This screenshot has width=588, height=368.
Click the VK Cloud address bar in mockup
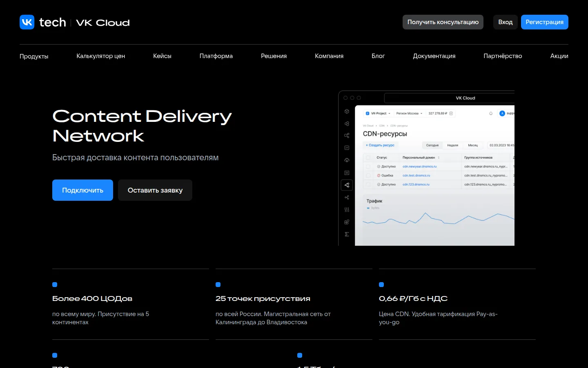449,98
